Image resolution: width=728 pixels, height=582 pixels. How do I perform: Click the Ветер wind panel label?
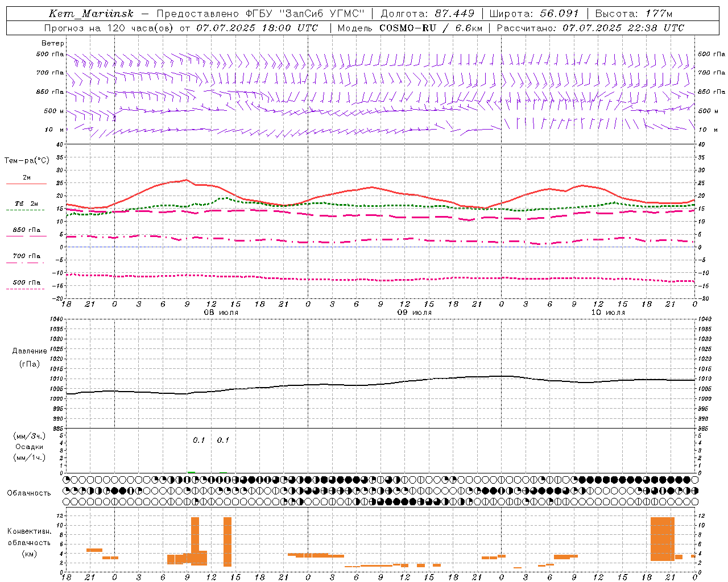52,43
